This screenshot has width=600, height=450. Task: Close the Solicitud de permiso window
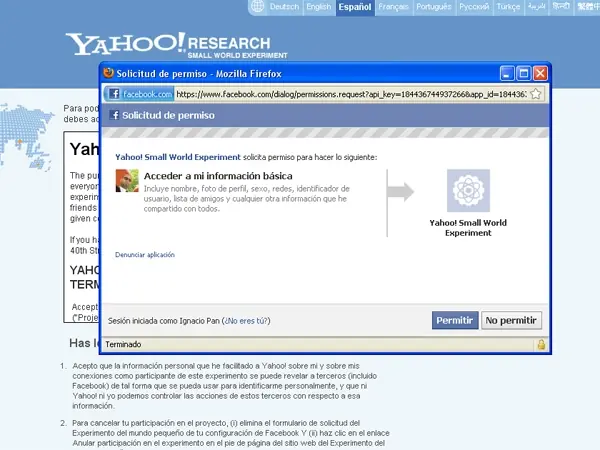[540, 73]
